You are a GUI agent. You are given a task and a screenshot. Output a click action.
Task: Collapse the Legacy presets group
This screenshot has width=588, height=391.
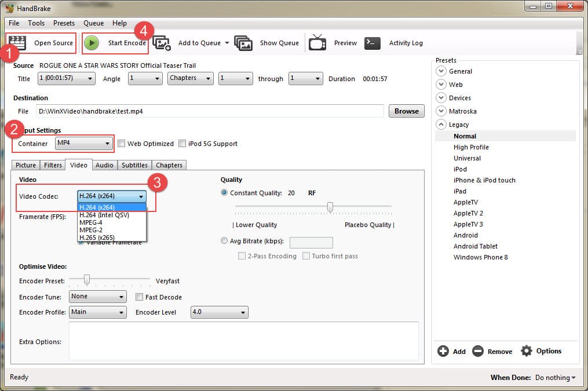pos(441,125)
